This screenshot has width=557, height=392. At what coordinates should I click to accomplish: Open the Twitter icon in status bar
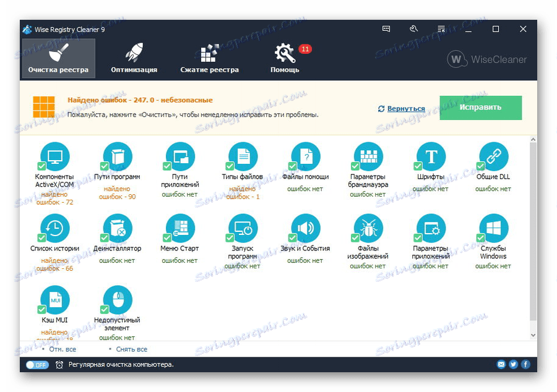(x=513, y=364)
